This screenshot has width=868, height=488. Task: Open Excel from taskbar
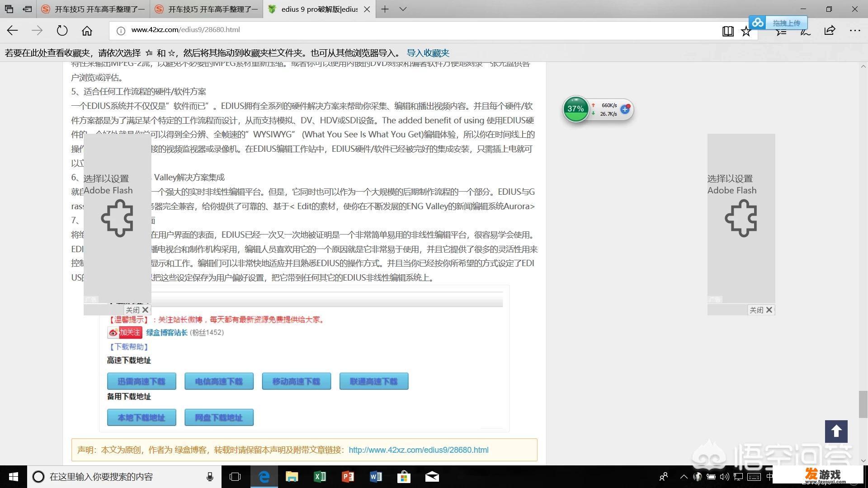tap(320, 477)
